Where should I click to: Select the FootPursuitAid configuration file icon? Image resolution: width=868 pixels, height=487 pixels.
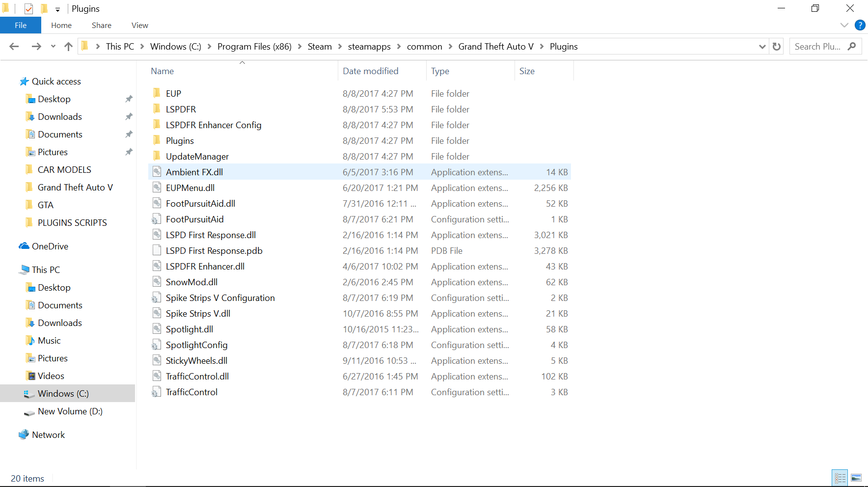[157, 219]
